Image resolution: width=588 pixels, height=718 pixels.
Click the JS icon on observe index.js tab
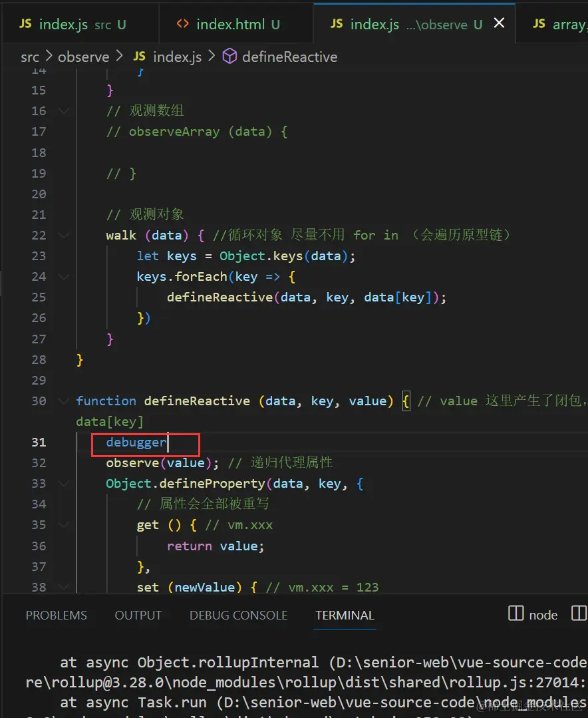pyautogui.click(x=337, y=24)
